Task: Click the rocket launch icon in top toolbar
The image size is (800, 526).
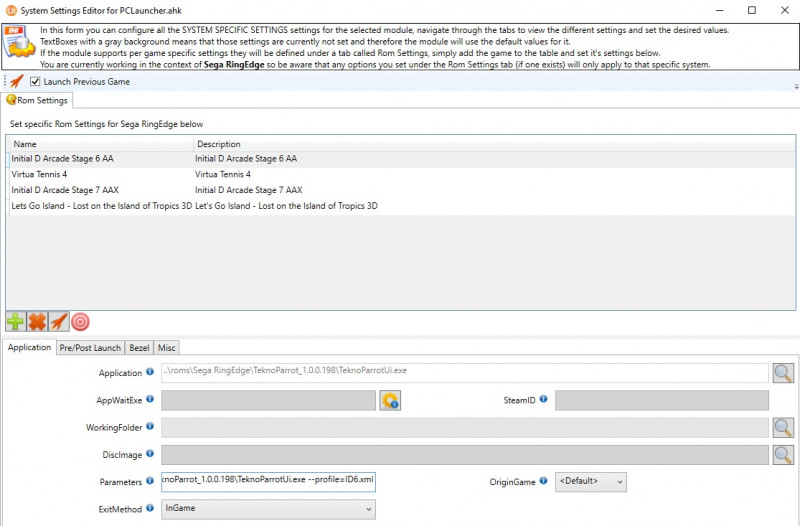Action: 17,82
